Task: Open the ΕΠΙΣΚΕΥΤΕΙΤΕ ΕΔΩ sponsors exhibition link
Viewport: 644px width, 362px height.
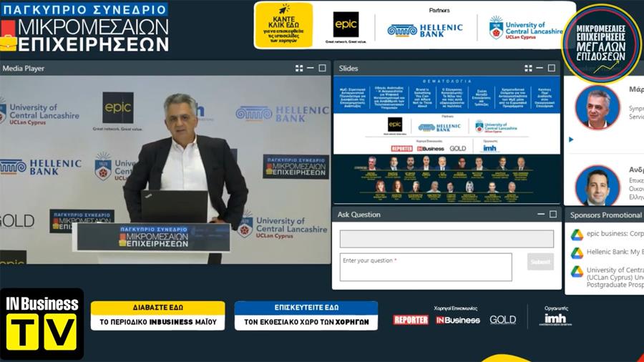Action: (306, 315)
